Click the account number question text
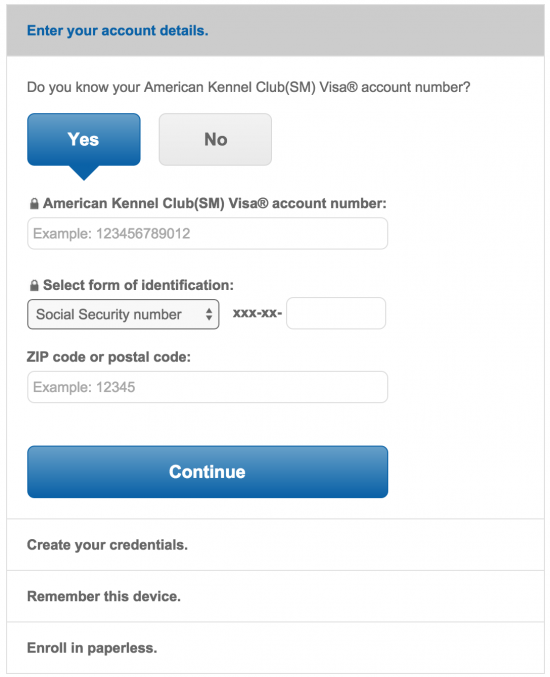 click(249, 87)
